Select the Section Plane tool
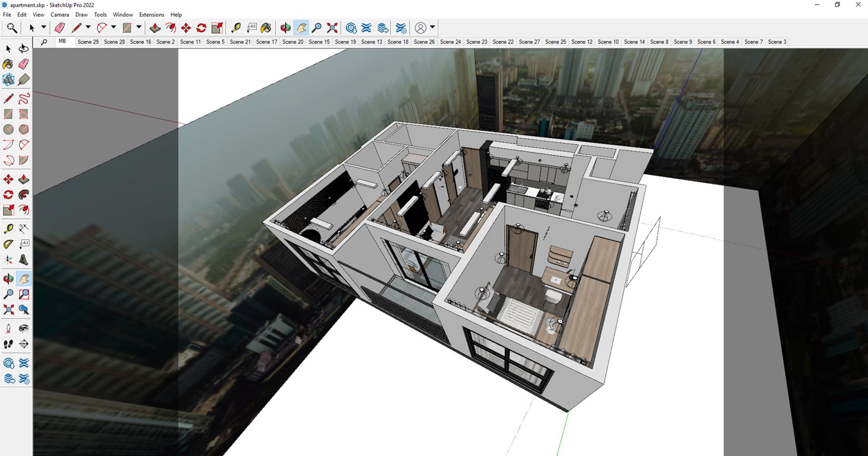This screenshot has width=868, height=456. [x=24, y=344]
